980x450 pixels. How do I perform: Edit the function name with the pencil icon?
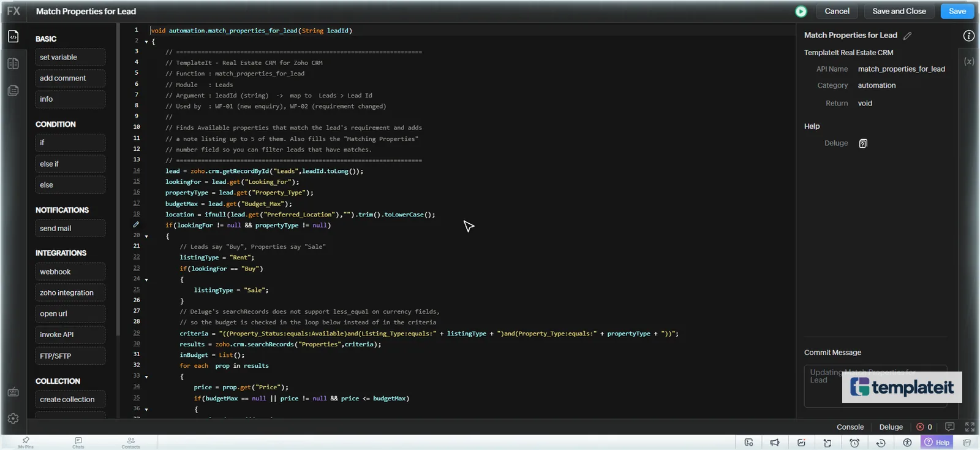pos(908,36)
